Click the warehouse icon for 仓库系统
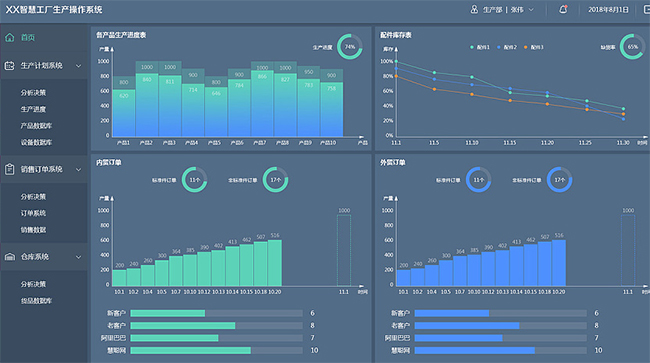The height and width of the screenshot is (363, 650). pos(10,257)
